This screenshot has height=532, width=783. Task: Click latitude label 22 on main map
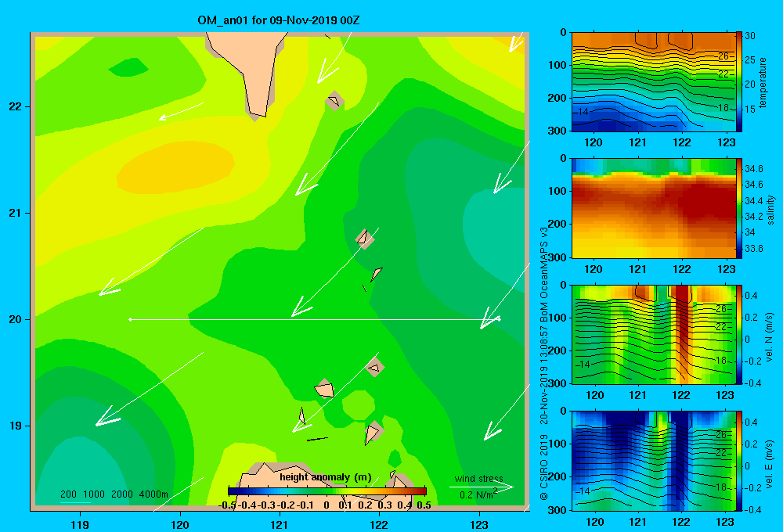[x=15, y=106]
